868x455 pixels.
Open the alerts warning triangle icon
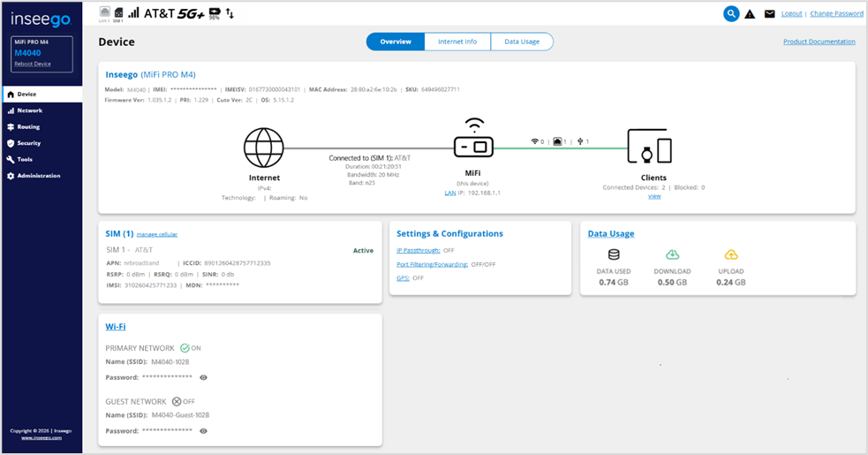click(x=750, y=14)
